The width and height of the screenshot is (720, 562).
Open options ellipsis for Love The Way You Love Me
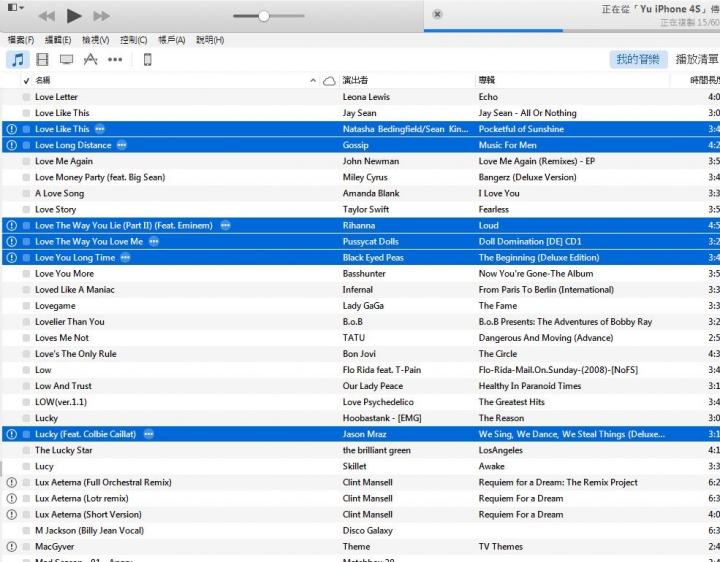click(154, 242)
